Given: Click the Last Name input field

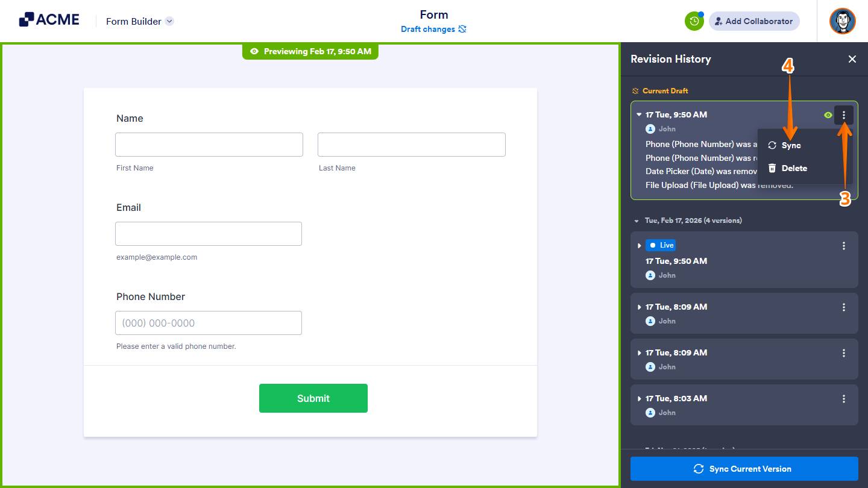Looking at the screenshot, I should click(x=412, y=145).
